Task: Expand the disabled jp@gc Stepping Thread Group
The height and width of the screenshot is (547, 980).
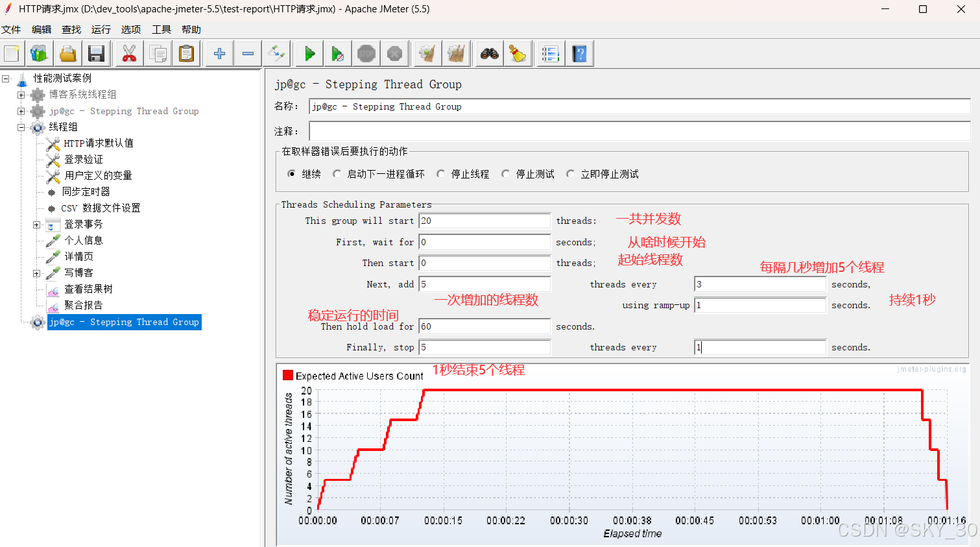Action: (x=21, y=111)
